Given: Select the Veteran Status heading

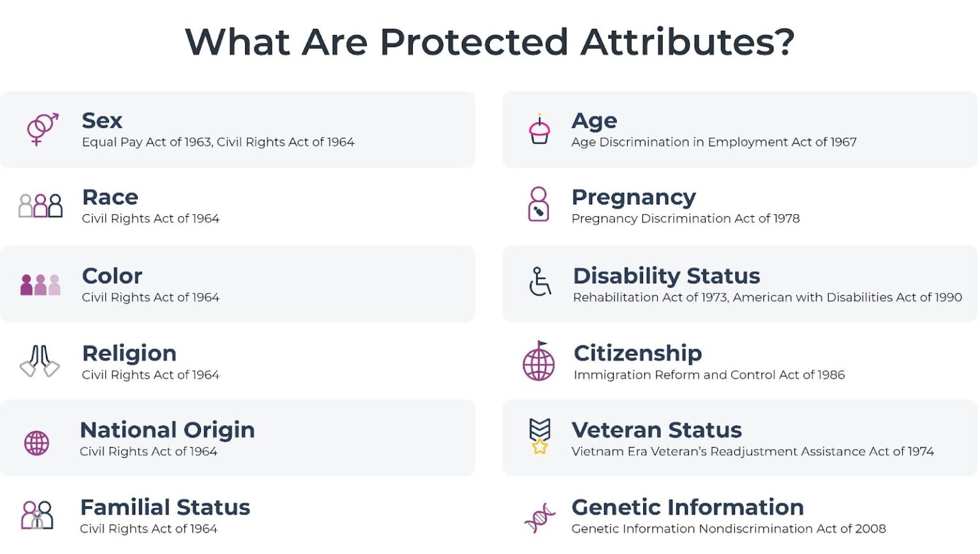Looking at the screenshot, I should (x=657, y=430).
